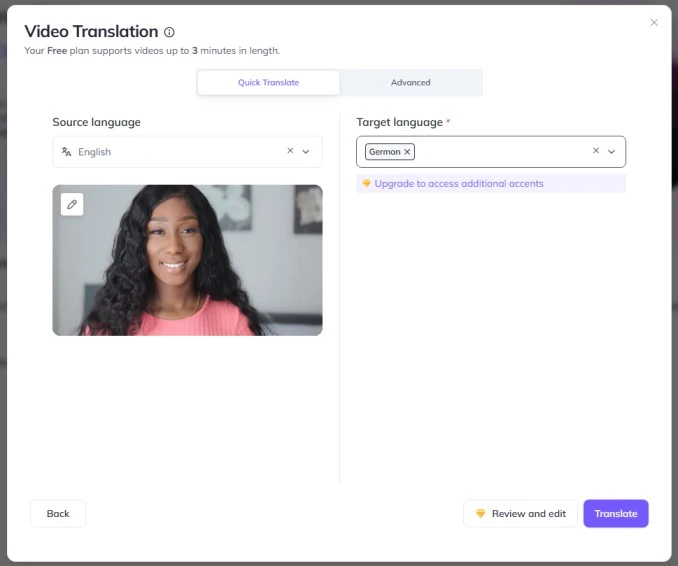The width and height of the screenshot is (678, 566).
Task: Open the Advanced tab
Action: [410, 83]
